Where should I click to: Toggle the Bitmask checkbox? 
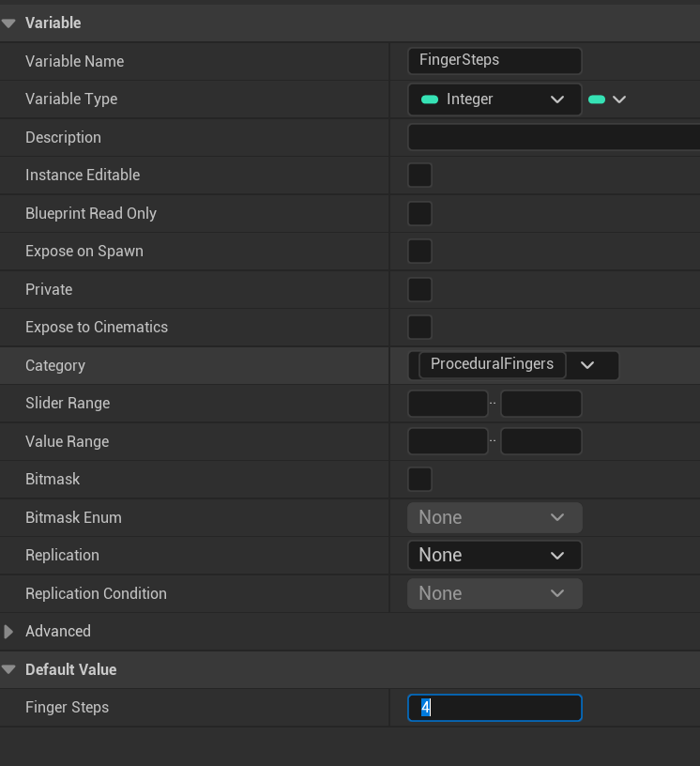pos(419,480)
